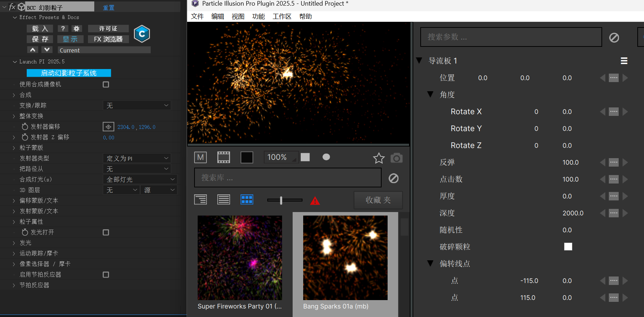Open the 导流板 1 hamburger menu
This screenshot has height=317, width=644.
point(624,61)
